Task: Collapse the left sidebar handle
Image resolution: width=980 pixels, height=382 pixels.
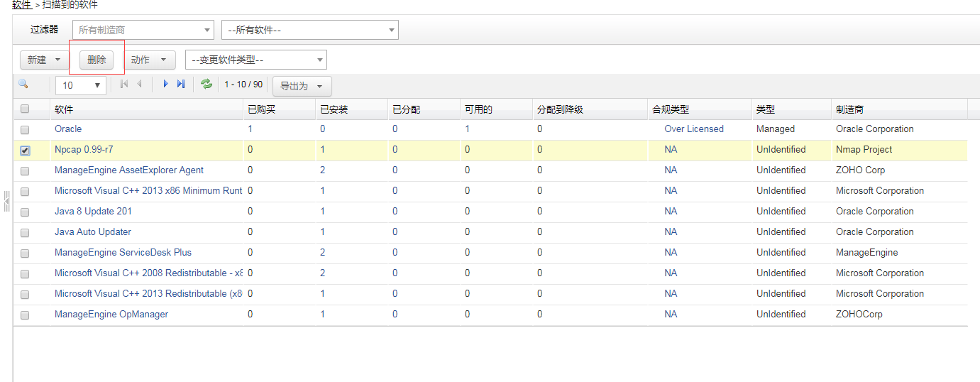Action: 6,202
